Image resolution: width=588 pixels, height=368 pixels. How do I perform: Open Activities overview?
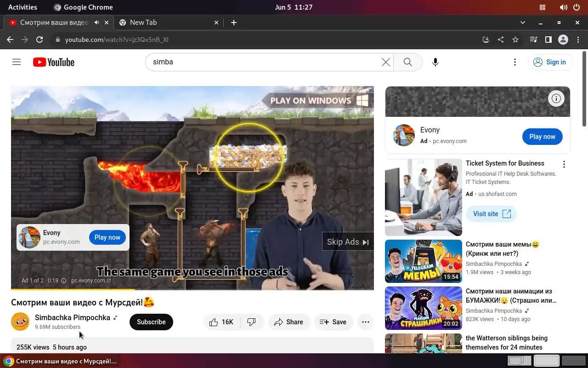(x=23, y=7)
